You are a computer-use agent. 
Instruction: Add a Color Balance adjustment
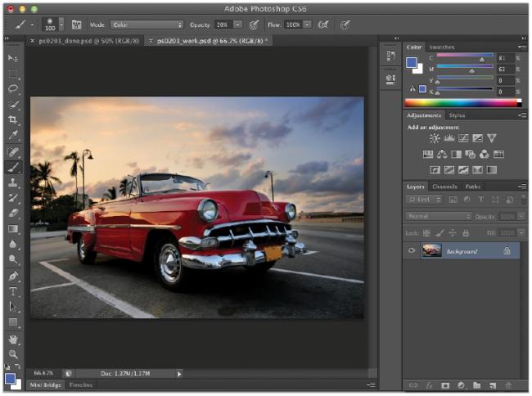point(442,155)
